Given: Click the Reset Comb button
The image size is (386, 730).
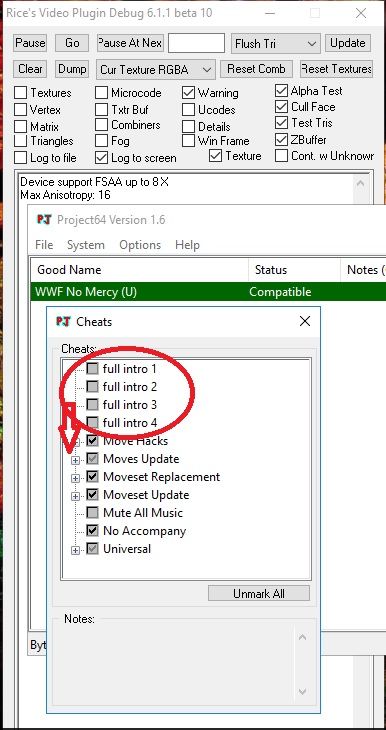Looking at the screenshot, I should click(256, 69).
